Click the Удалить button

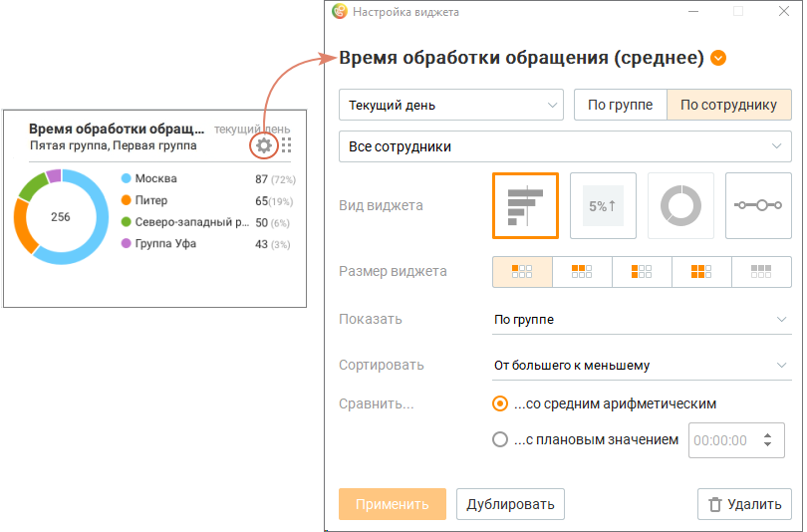click(744, 504)
